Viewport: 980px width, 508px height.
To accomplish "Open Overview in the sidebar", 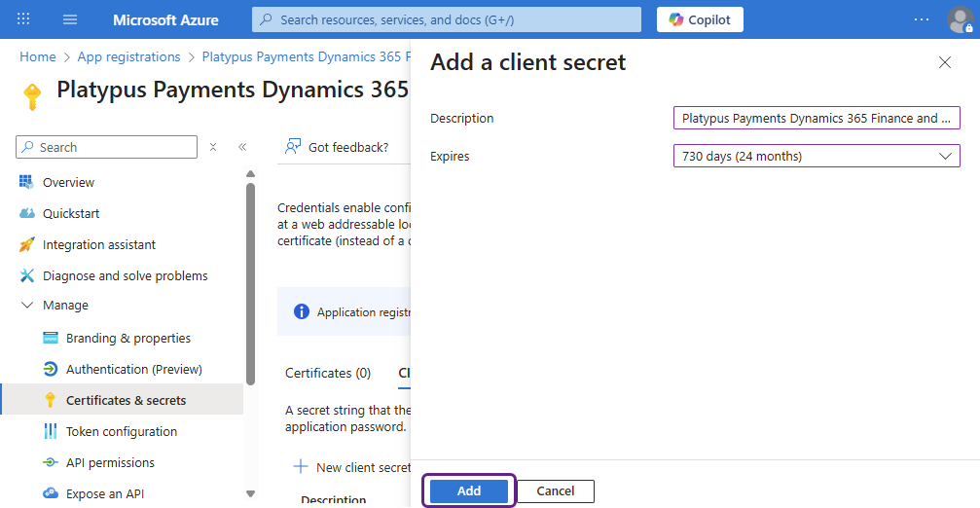I will (68, 182).
